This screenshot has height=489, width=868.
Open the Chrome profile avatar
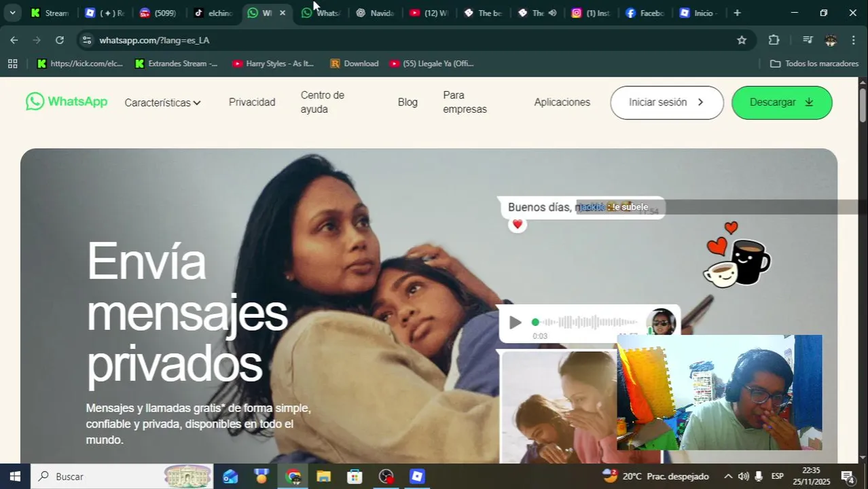pyautogui.click(x=831, y=40)
